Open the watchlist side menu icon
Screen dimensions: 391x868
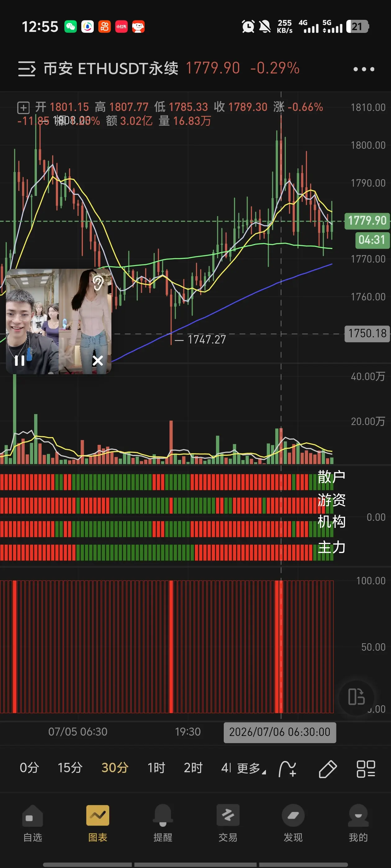[x=27, y=69]
